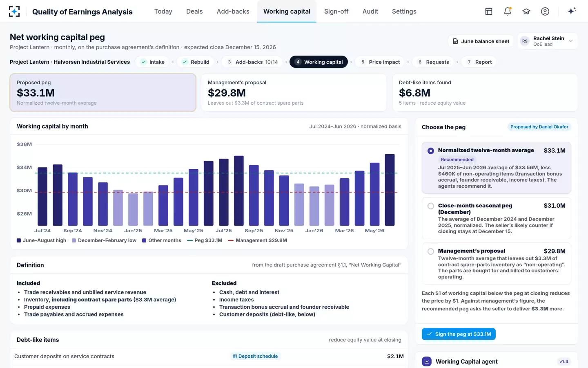Screen dimensions: 588x368
Task: Open the layout panel icon
Action: [x=489, y=11]
